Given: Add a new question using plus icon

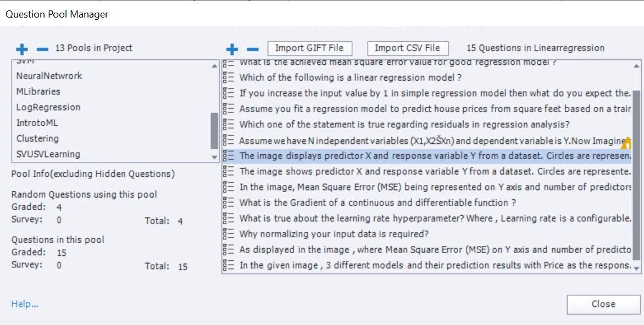Looking at the screenshot, I should tap(232, 49).
